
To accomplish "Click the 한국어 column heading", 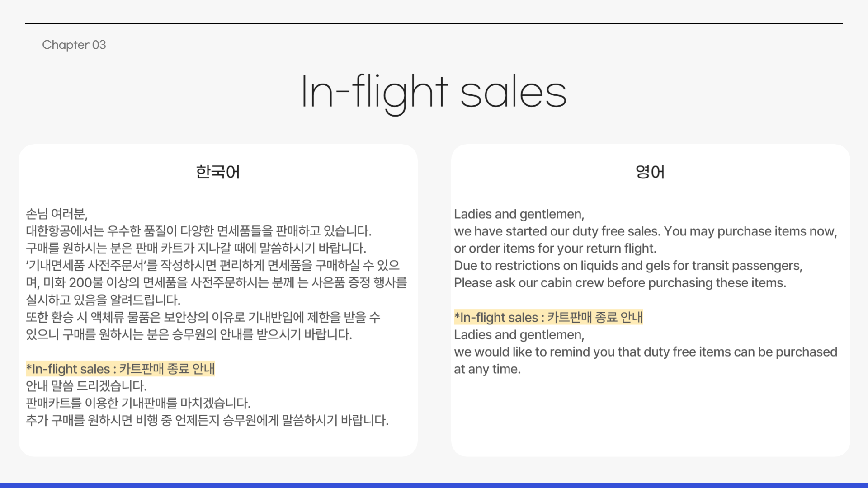I will click(x=218, y=172).
